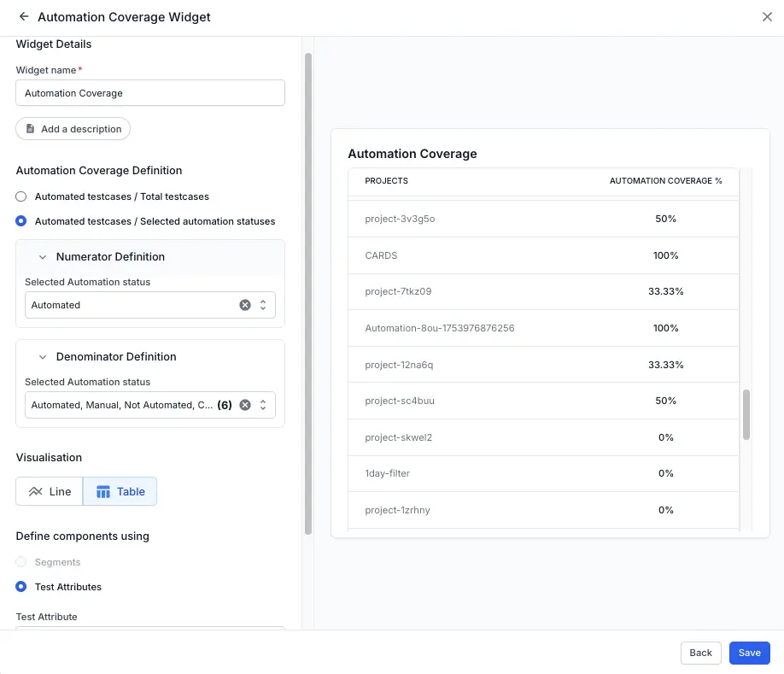Select Automated testcases / Total testcases option
The height and width of the screenshot is (674, 784).
coord(21,196)
